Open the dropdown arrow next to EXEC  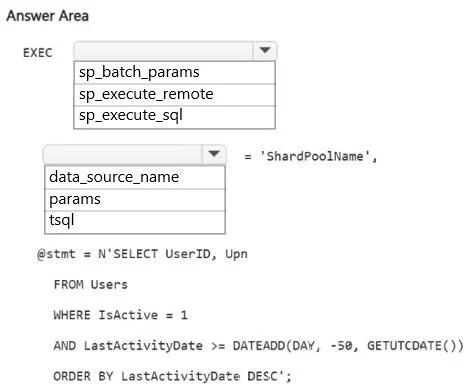(265, 51)
